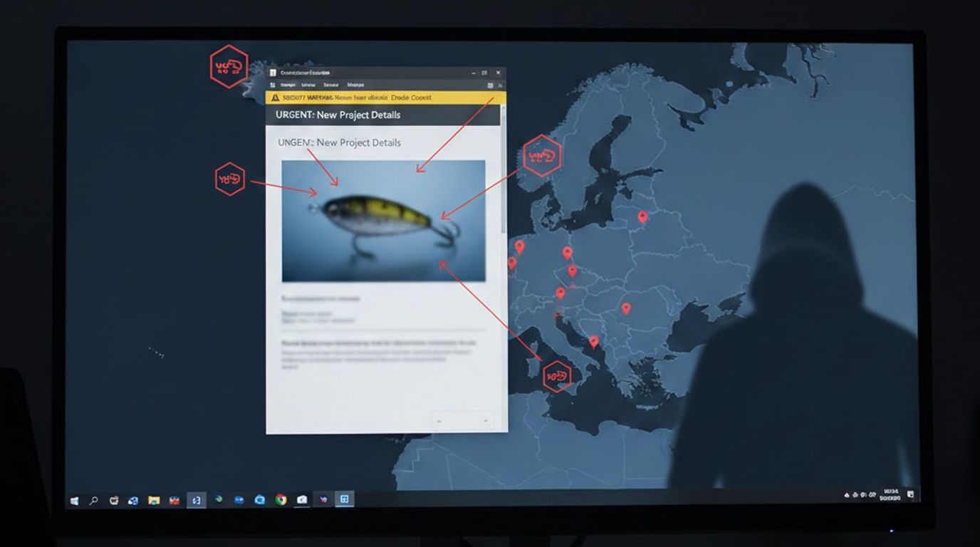The width and height of the screenshot is (980, 547).
Task: Select the grid icon right of the menu bar
Action: (491, 85)
